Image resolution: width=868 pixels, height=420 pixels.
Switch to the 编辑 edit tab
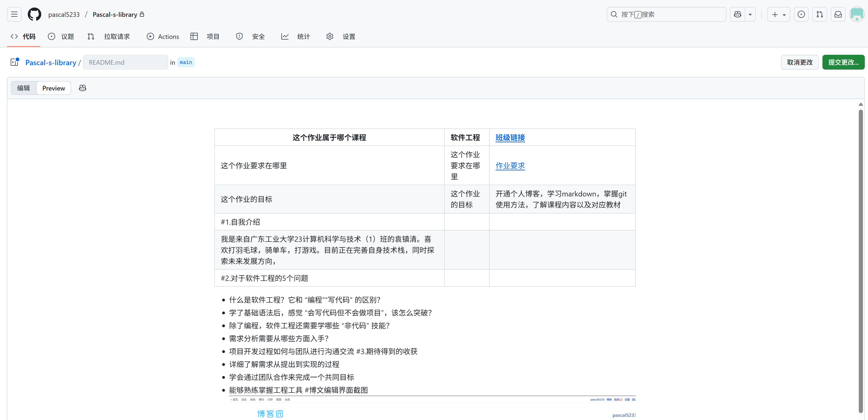[x=24, y=88]
